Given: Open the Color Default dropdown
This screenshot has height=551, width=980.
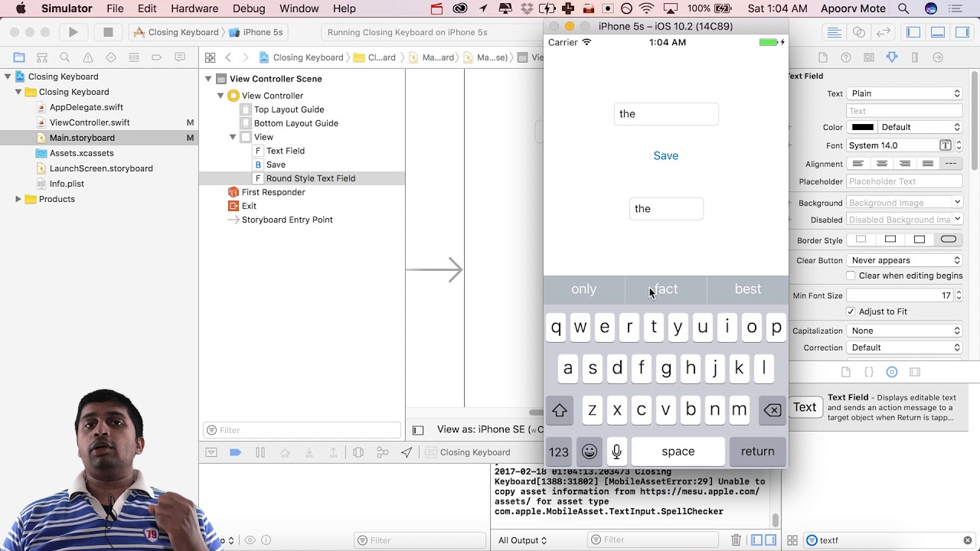Looking at the screenshot, I should pyautogui.click(x=920, y=127).
